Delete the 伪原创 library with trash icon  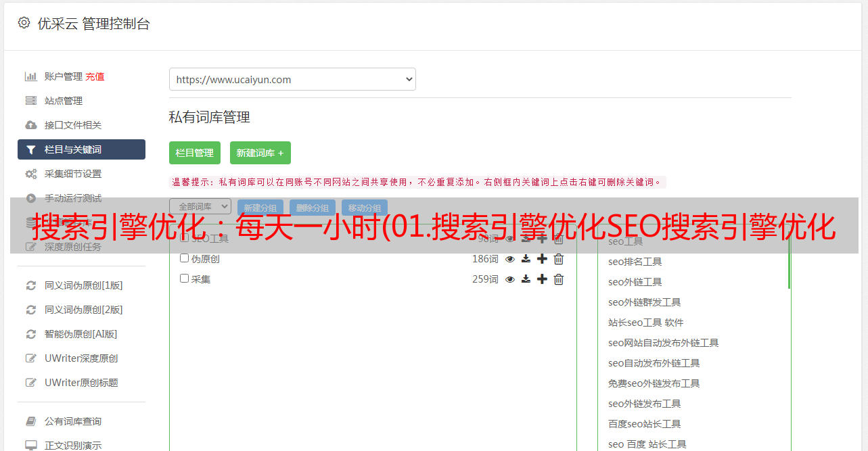tap(559, 259)
